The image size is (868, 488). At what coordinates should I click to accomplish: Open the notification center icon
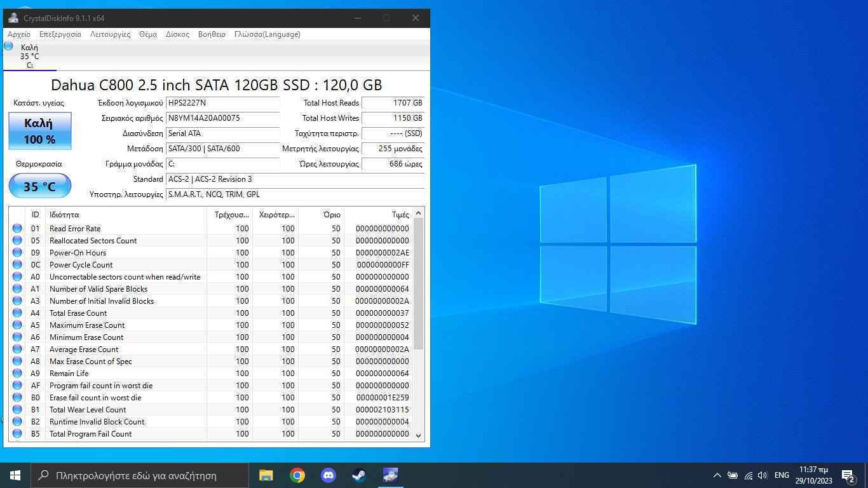(848, 475)
